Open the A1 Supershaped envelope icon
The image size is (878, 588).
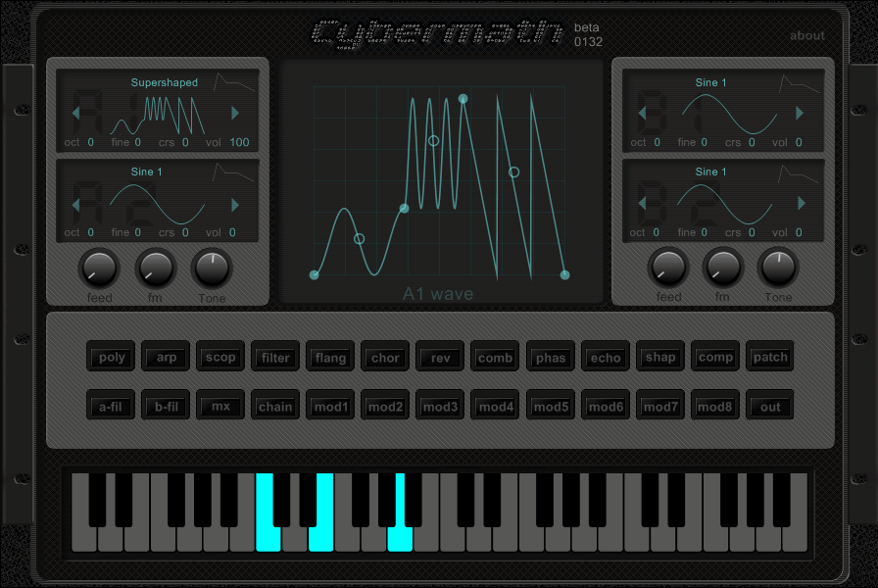[x=234, y=82]
